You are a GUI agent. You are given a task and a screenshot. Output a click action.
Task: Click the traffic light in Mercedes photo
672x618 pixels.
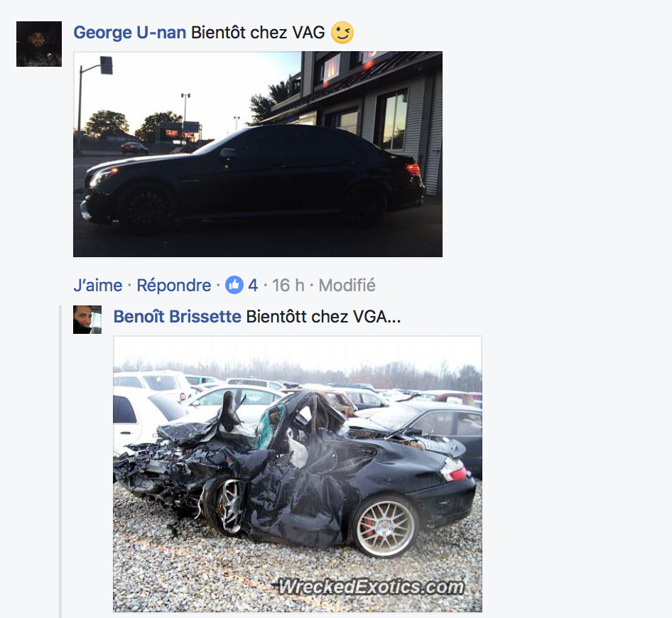click(x=107, y=65)
